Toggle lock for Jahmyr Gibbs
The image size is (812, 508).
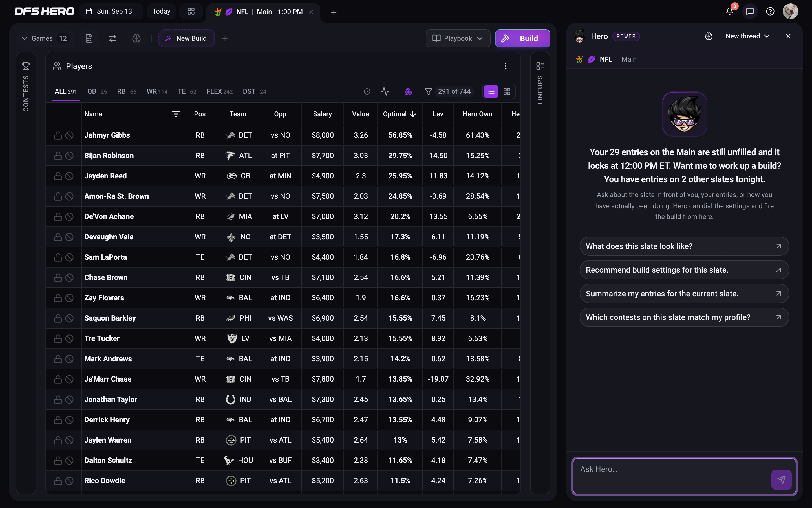click(58, 135)
